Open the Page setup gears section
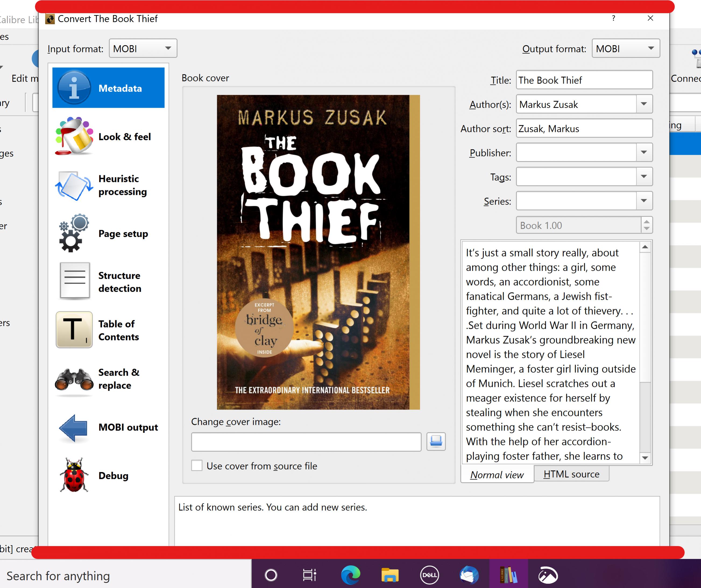 108,234
